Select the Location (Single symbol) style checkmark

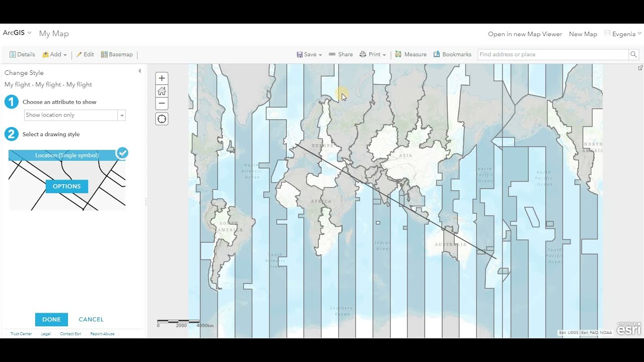pyautogui.click(x=122, y=153)
